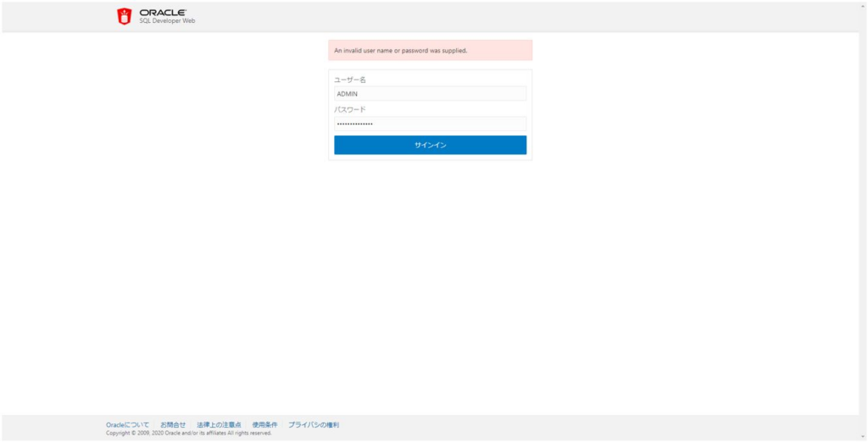This screenshot has width=868, height=442.
Task: Click the SQL Developer Web product title
Action: [167, 21]
